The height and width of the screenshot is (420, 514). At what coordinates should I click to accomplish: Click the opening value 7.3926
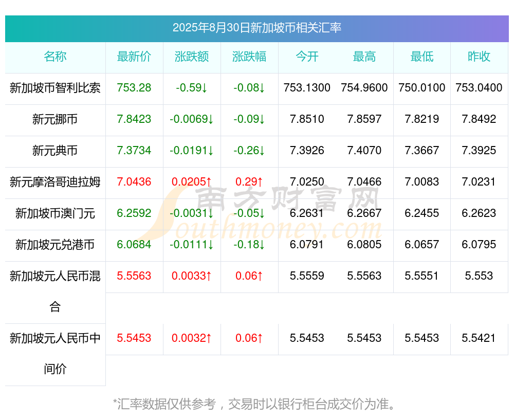pos(307,151)
